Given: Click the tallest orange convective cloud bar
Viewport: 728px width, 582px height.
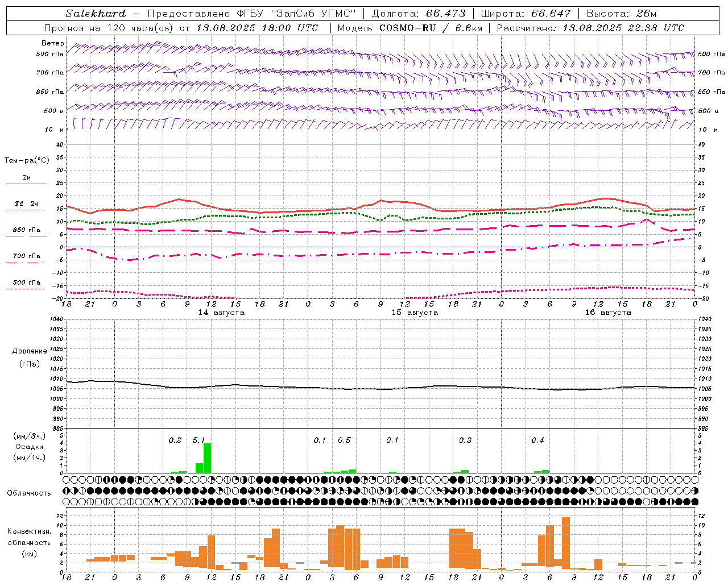Looking at the screenshot, I should [566, 542].
